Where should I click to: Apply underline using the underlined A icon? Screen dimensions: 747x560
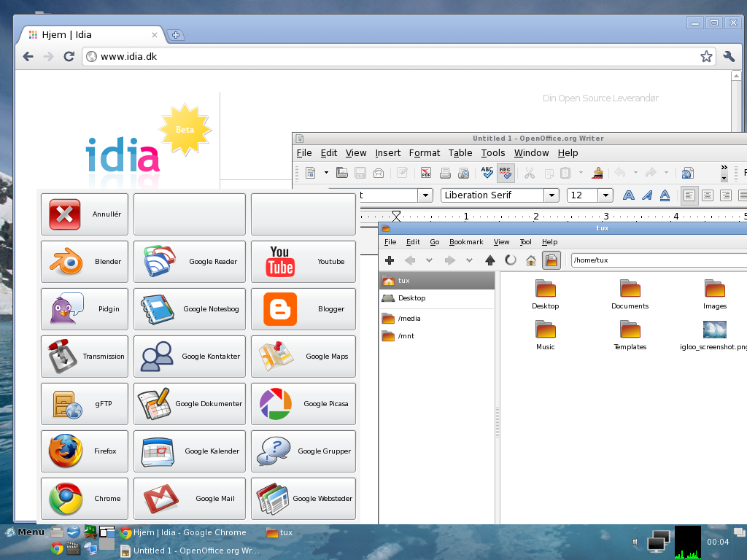(x=665, y=195)
